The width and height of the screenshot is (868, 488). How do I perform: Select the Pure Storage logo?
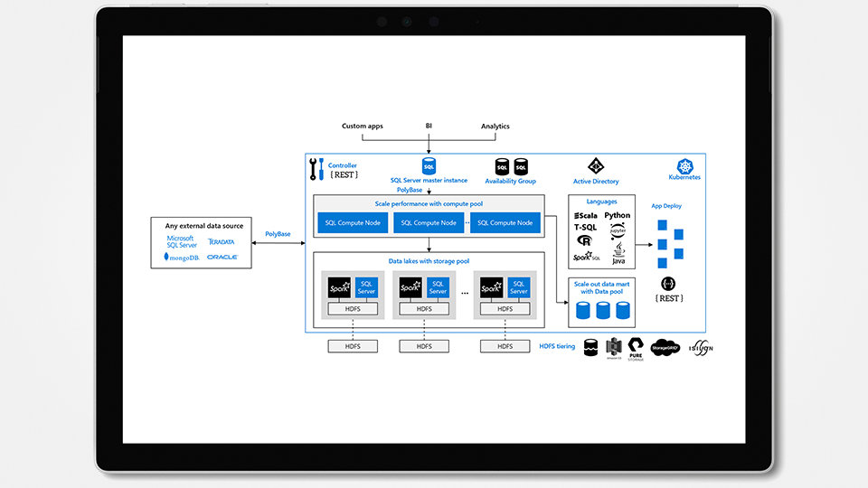636,347
